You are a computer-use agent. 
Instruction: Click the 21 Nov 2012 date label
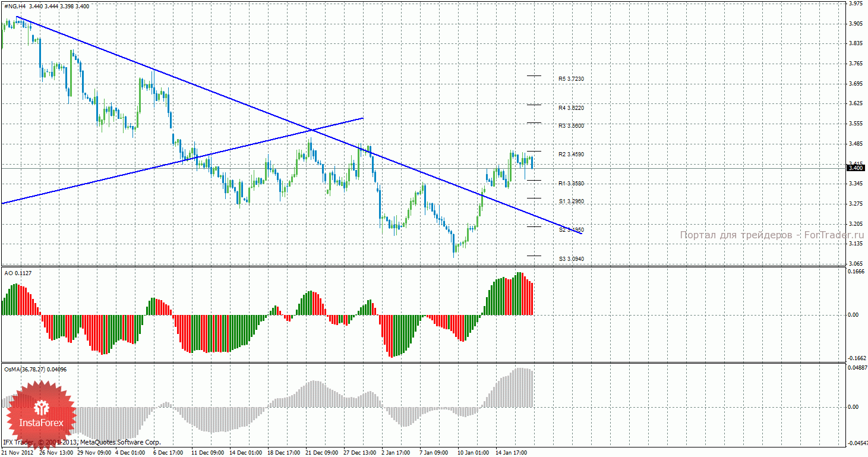coord(17,453)
